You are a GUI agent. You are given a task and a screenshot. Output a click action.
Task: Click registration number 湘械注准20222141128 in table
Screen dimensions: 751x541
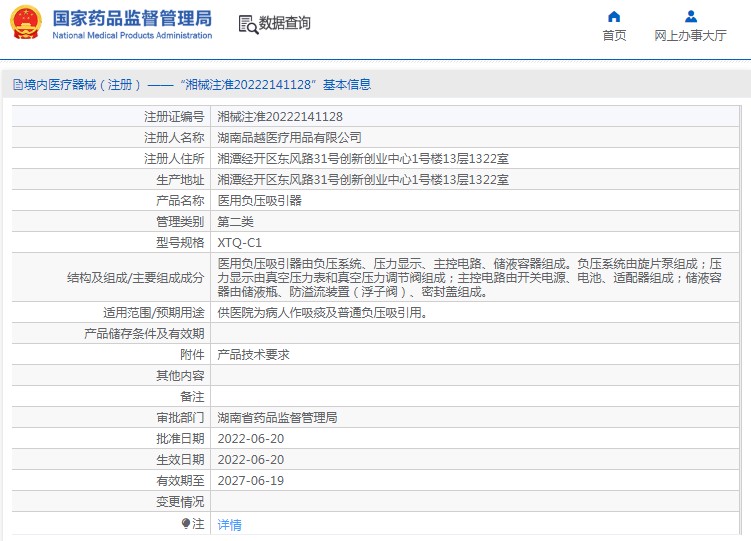point(280,117)
